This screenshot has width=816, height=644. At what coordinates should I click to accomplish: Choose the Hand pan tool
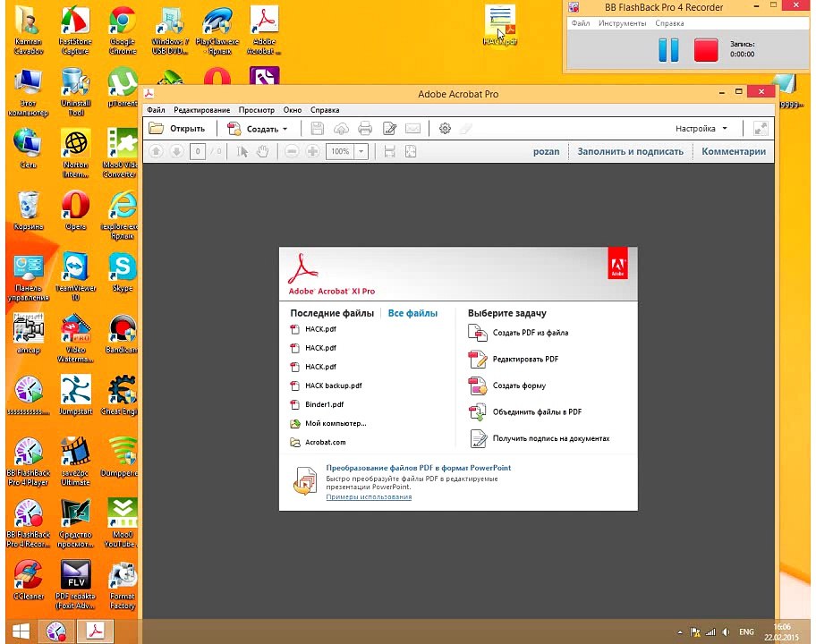(263, 151)
